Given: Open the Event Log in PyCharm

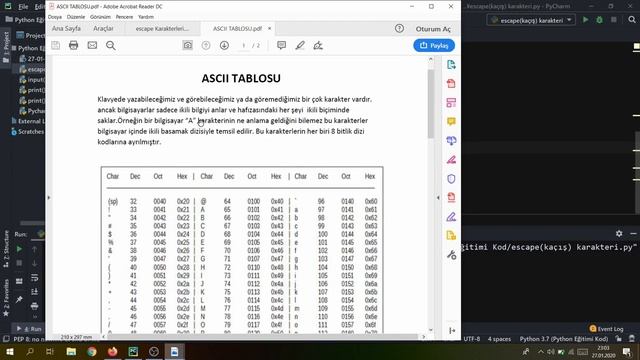Looking at the screenshot, I should pyautogui.click(x=606, y=329).
